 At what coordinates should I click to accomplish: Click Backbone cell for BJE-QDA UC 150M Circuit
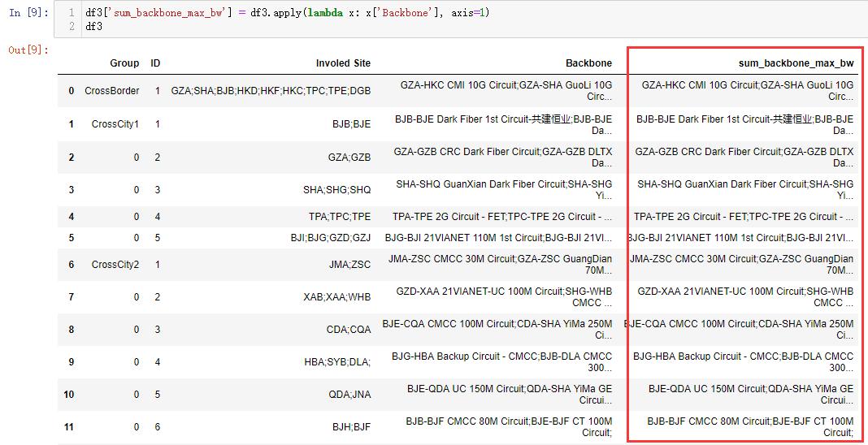[x=510, y=395]
